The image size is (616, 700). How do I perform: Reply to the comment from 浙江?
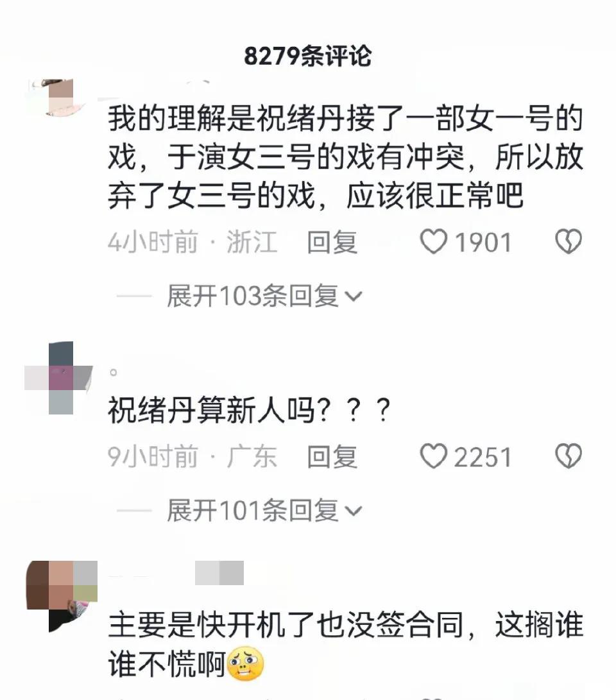(x=332, y=243)
